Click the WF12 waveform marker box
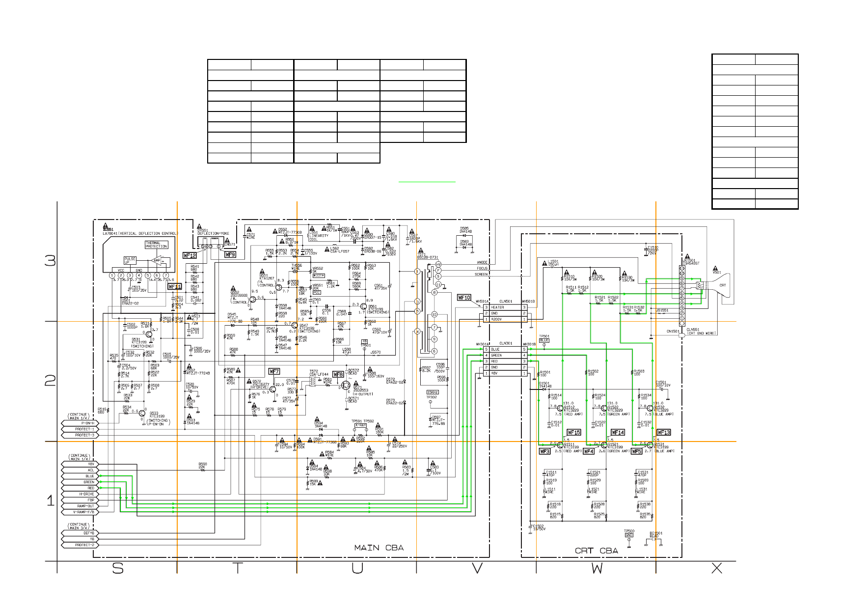868x608 pixels. pyautogui.click(x=190, y=255)
